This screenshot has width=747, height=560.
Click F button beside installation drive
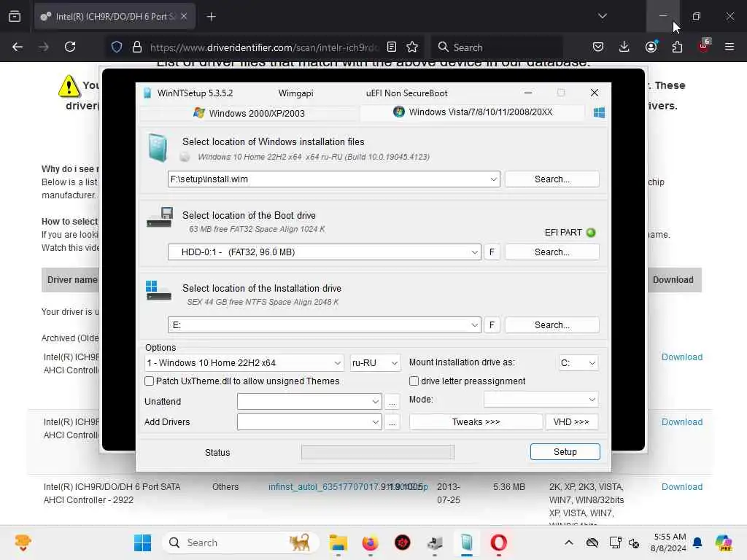pos(492,324)
